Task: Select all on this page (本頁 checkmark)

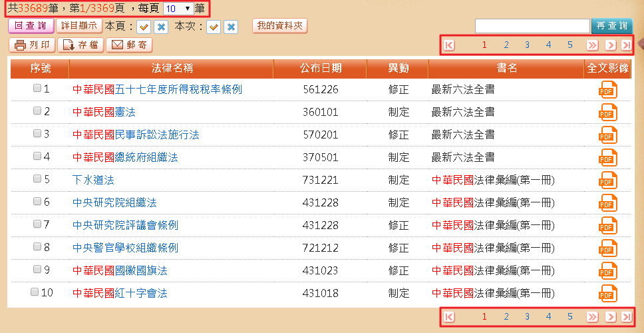Action: 144,27
